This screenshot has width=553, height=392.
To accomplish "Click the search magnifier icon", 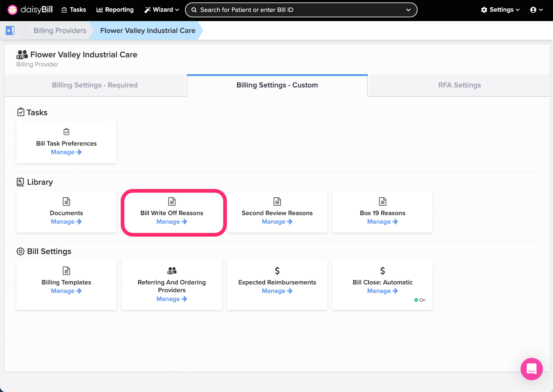I will pos(194,10).
